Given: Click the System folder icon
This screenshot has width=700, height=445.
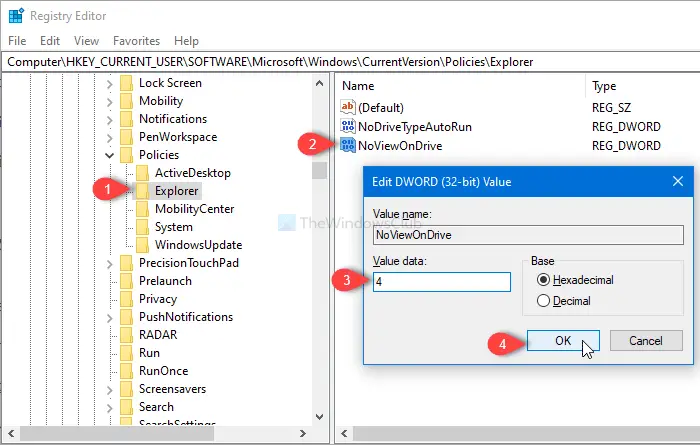Looking at the screenshot, I should click(142, 227).
